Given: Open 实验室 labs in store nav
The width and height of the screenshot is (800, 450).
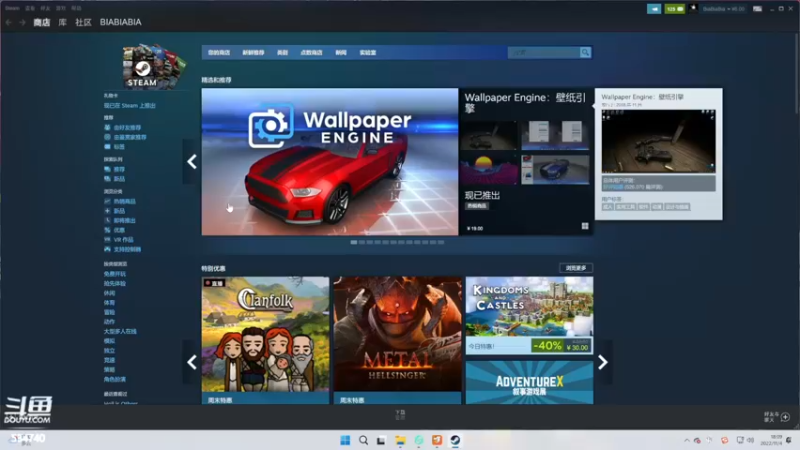Looking at the screenshot, I should click(x=367, y=53).
